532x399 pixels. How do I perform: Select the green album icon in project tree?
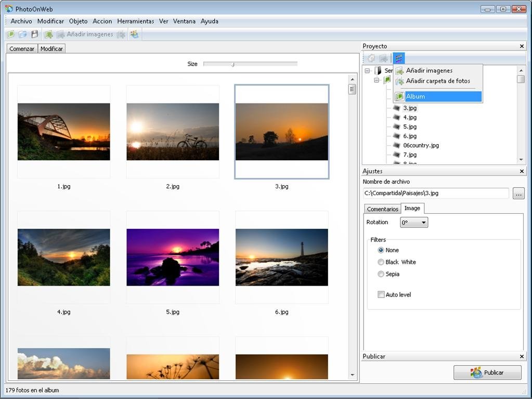(387, 80)
